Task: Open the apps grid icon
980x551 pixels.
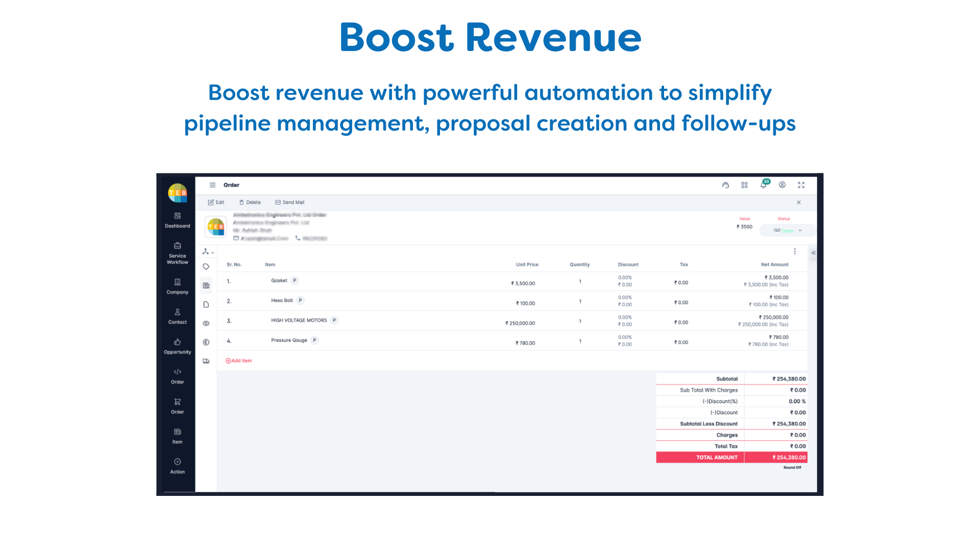Action: pos(744,185)
